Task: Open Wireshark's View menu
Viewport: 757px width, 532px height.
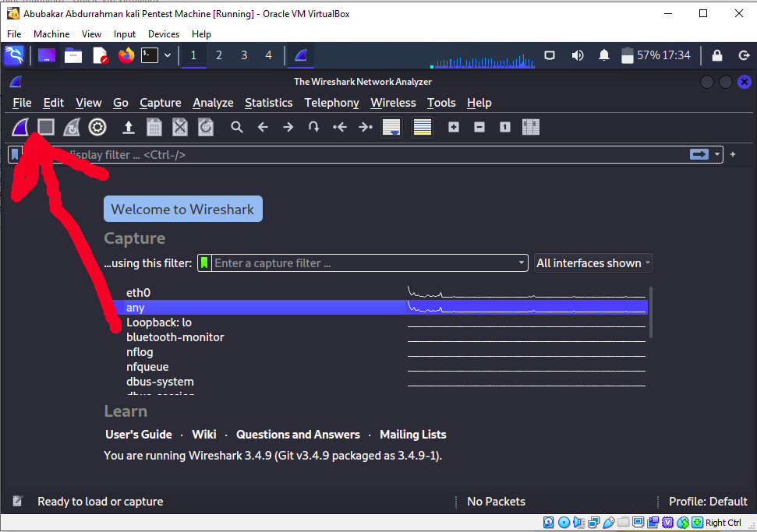Action: coord(89,103)
